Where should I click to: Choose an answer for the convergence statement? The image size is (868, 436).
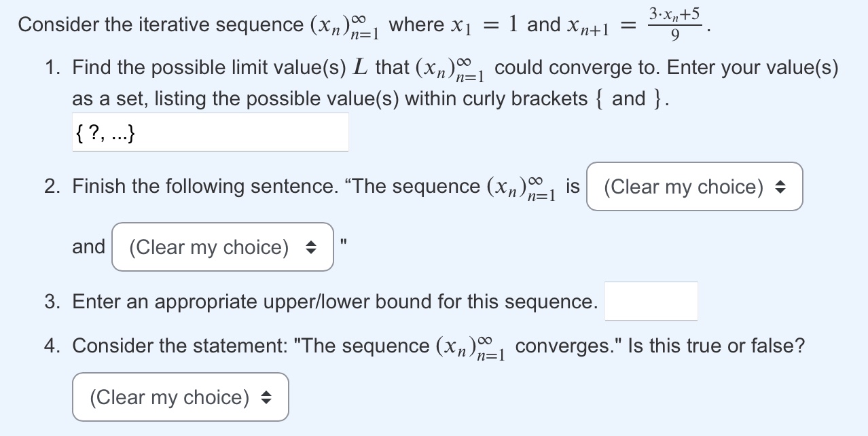tap(180, 397)
